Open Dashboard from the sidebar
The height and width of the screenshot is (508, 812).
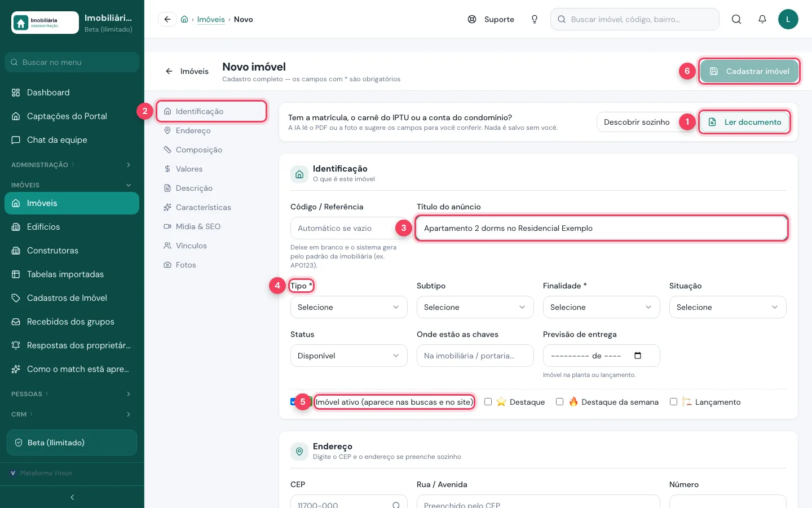(72, 93)
